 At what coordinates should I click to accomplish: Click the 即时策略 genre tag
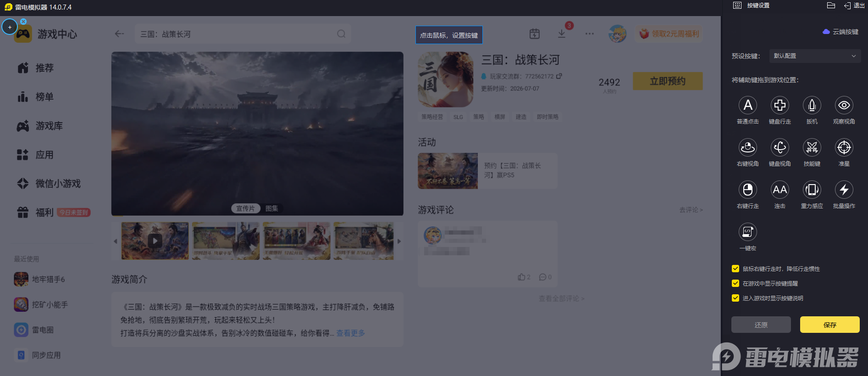pos(547,117)
